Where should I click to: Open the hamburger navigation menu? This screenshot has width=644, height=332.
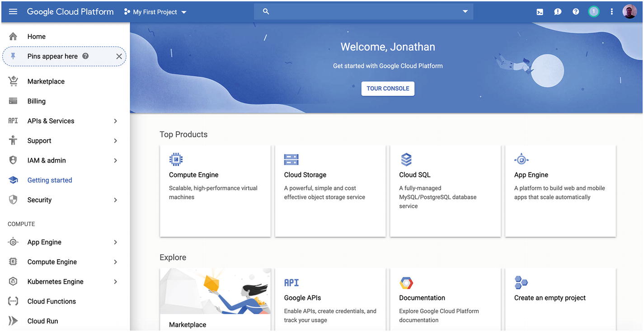13,12
